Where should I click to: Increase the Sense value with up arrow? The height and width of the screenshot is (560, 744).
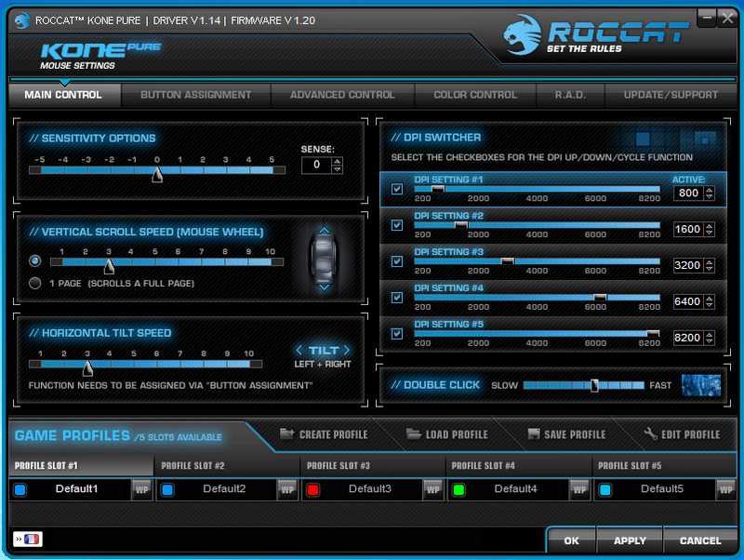click(337, 160)
